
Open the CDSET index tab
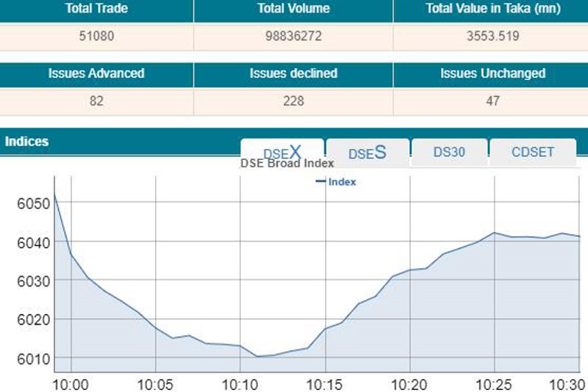pyautogui.click(x=533, y=152)
